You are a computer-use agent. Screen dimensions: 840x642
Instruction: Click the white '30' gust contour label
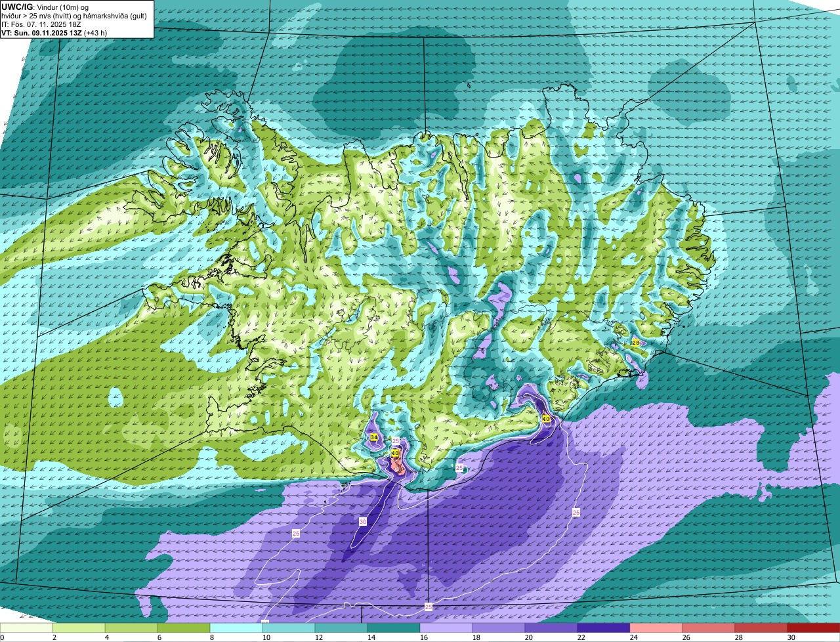click(363, 521)
